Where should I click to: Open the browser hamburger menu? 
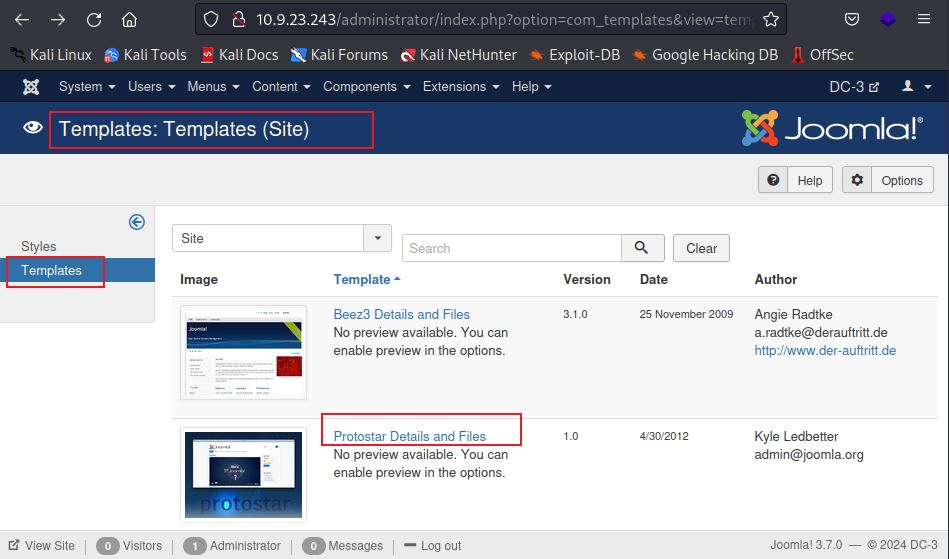tap(924, 20)
